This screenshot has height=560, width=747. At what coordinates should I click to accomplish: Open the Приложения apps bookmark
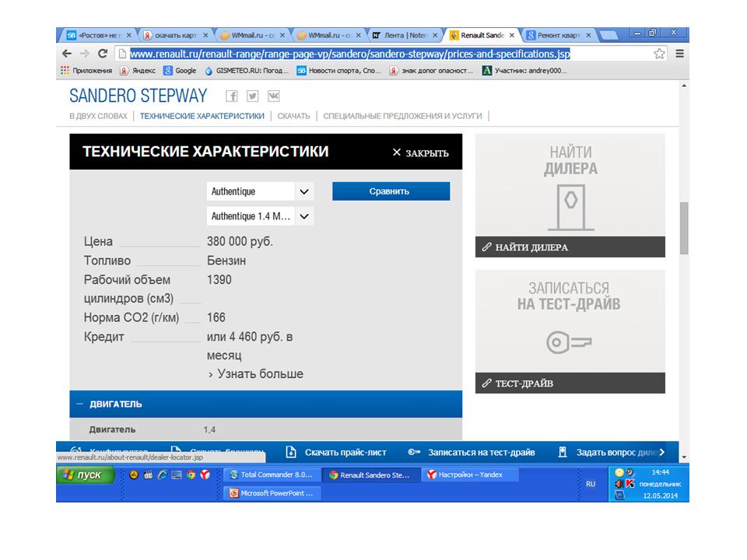86,71
